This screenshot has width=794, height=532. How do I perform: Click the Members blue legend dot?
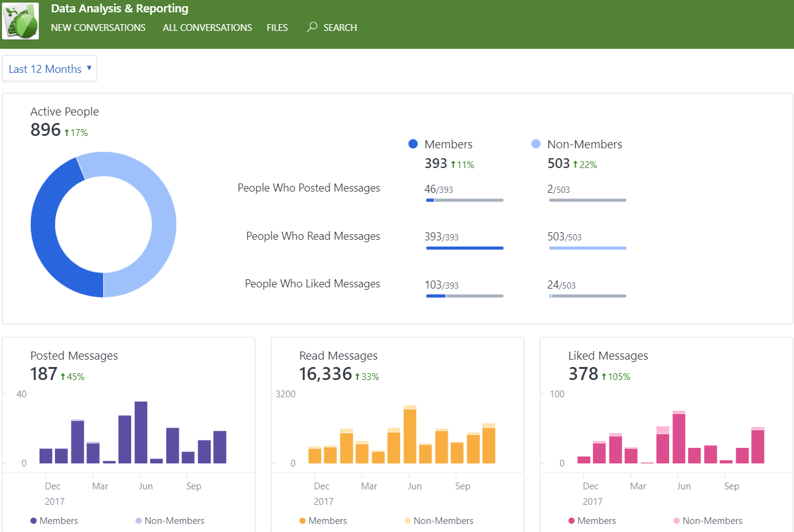(x=413, y=144)
